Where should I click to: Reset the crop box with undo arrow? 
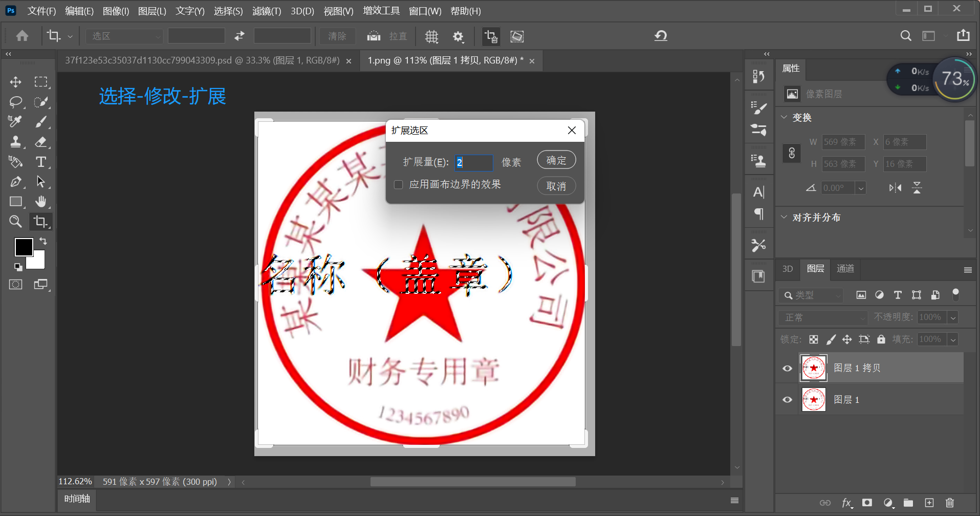click(x=661, y=35)
